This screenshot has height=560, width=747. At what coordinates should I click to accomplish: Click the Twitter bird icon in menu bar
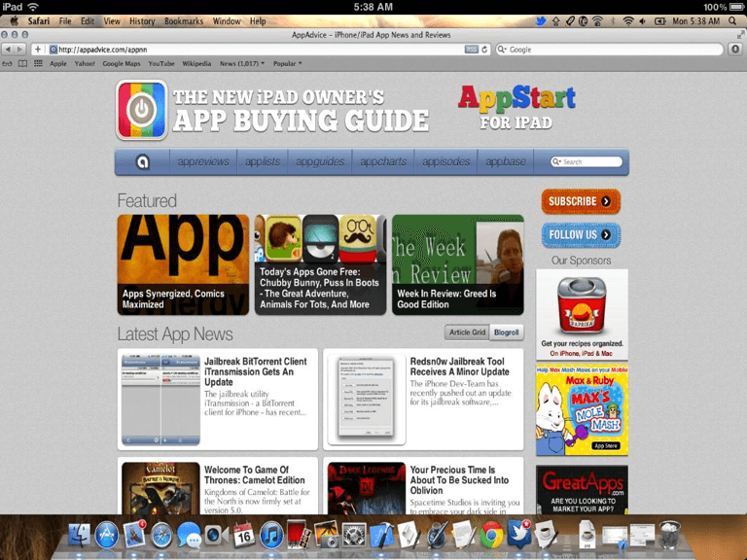541,21
